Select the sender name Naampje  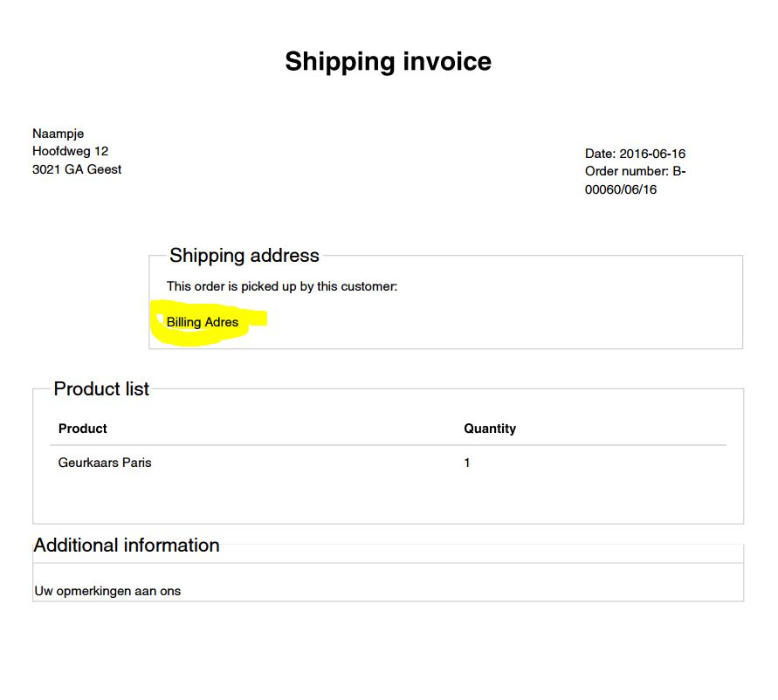tap(59, 134)
